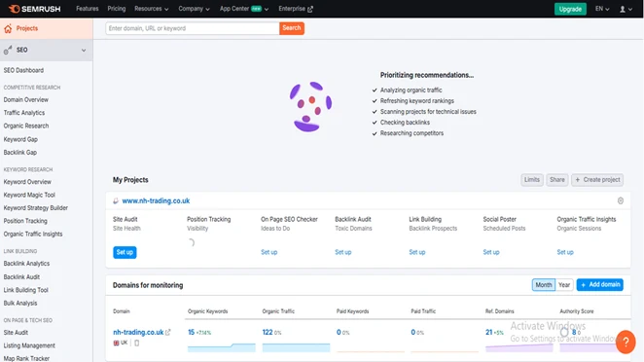Click the Enterprise external link icon
644x362 pixels.
coord(310,9)
